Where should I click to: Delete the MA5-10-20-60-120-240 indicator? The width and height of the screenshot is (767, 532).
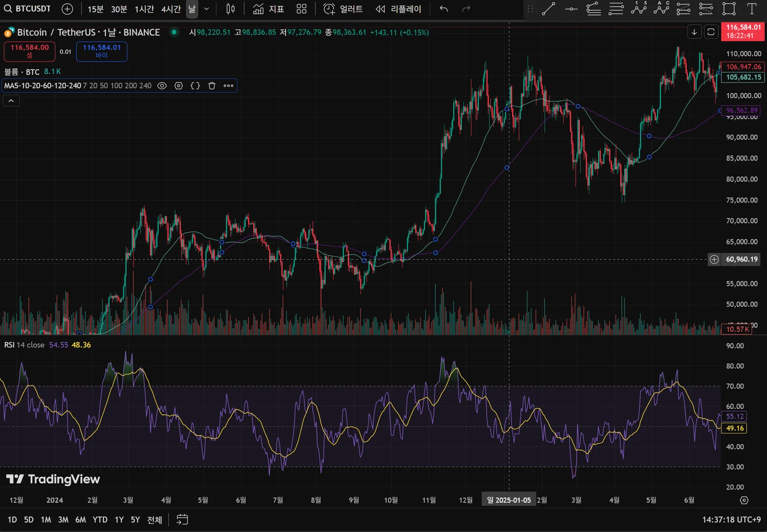pyautogui.click(x=212, y=86)
